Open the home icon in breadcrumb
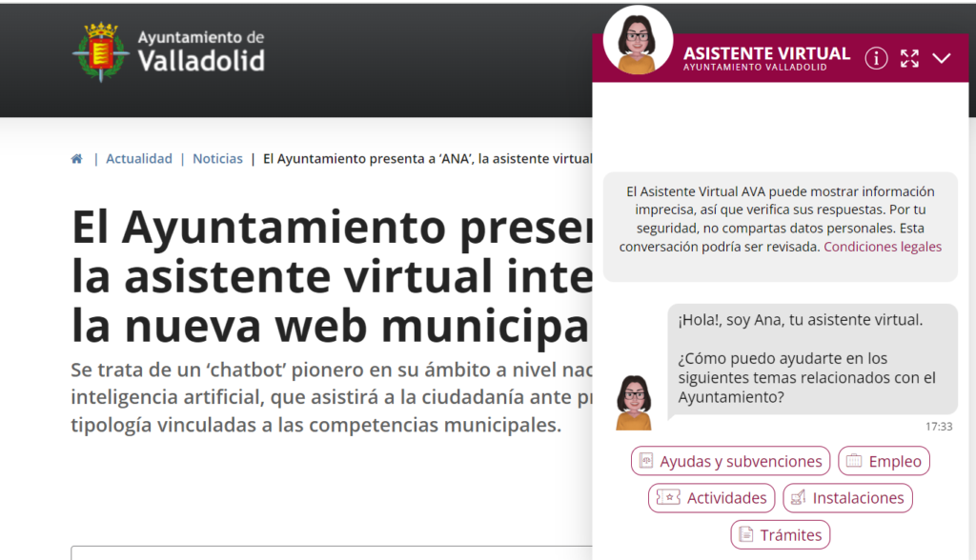The height and width of the screenshot is (560, 976). tap(76, 159)
